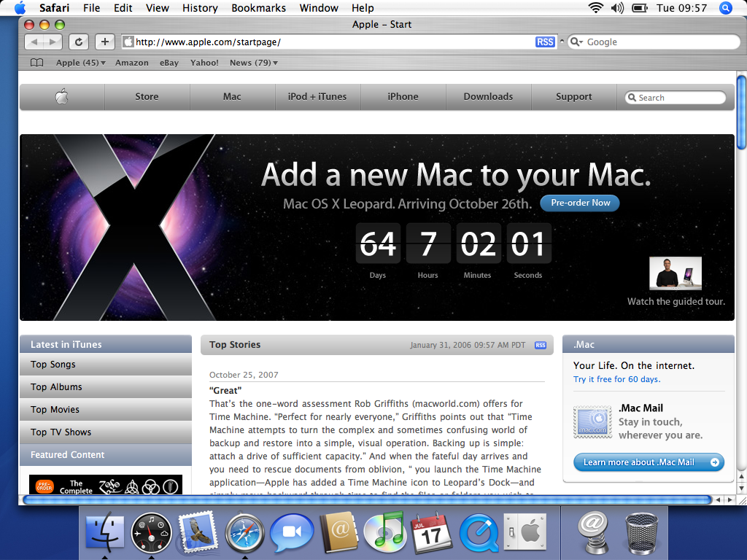Screen dimensions: 747x560
Task: Open the Yahoo! bookmark
Action: [x=204, y=63]
